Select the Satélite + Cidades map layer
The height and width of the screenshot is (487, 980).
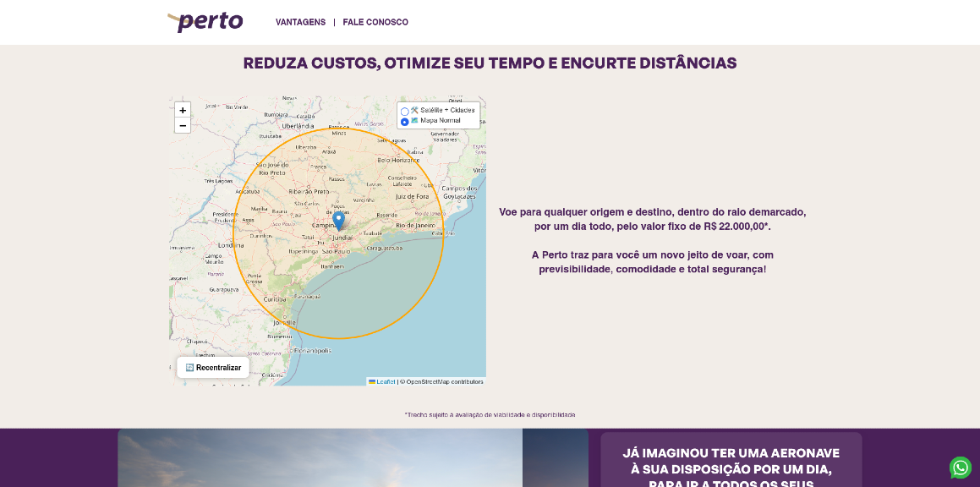click(x=404, y=112)
